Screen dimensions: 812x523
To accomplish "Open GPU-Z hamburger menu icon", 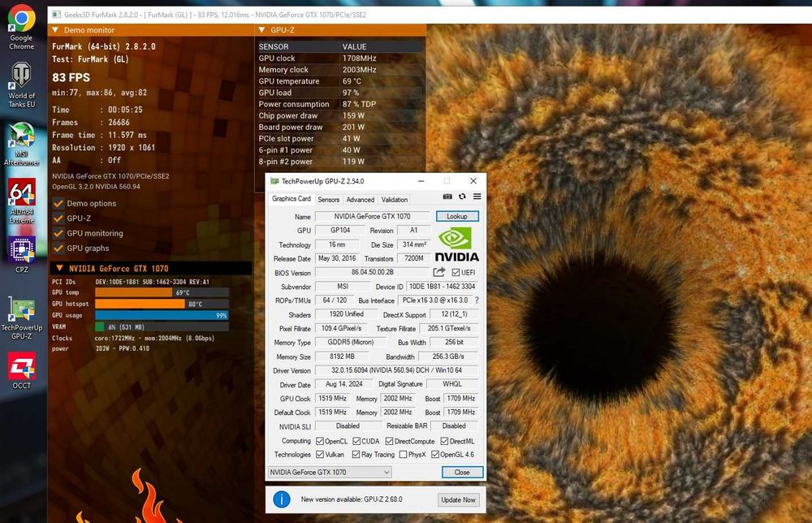I will [x=477, y=197].
